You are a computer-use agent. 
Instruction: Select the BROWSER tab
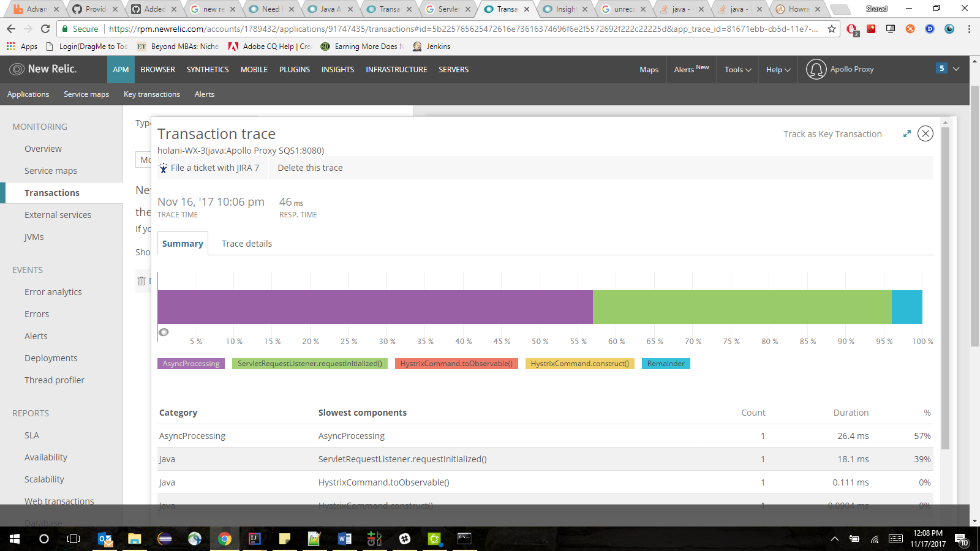coord(157,69)
